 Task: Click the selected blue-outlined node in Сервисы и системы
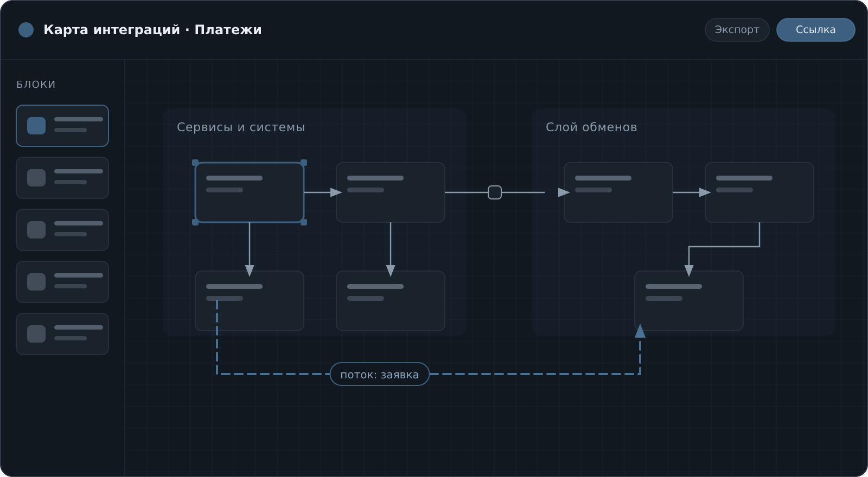click(x=250, y=192)
